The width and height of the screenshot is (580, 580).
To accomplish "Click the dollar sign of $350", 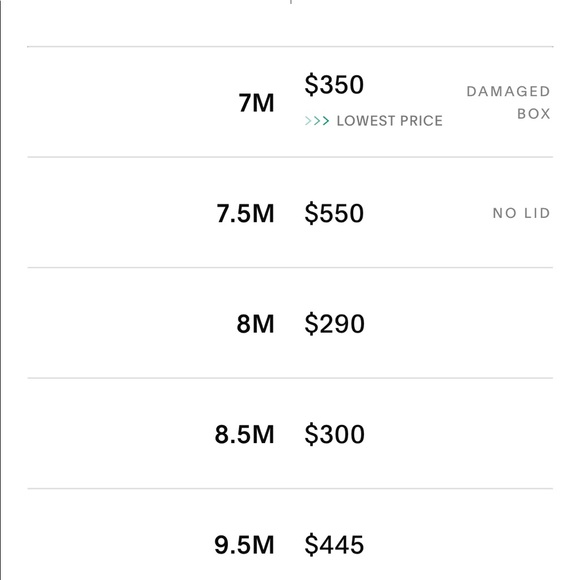I will [311, 85].
